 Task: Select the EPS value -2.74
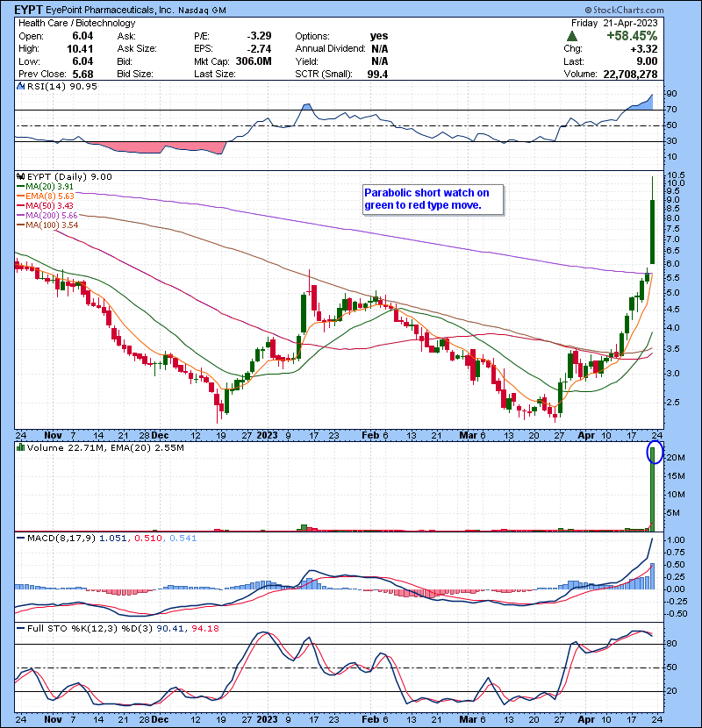[259, 49]
